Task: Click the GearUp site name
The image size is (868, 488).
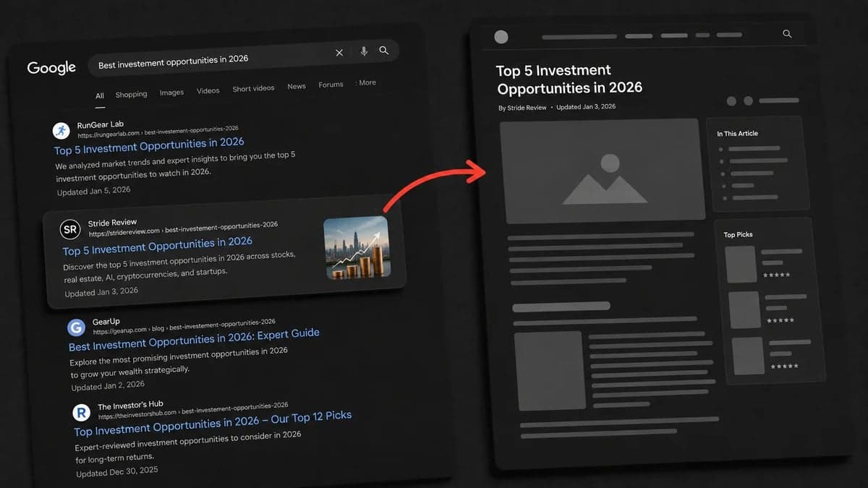Action: [x=106, y=321]
